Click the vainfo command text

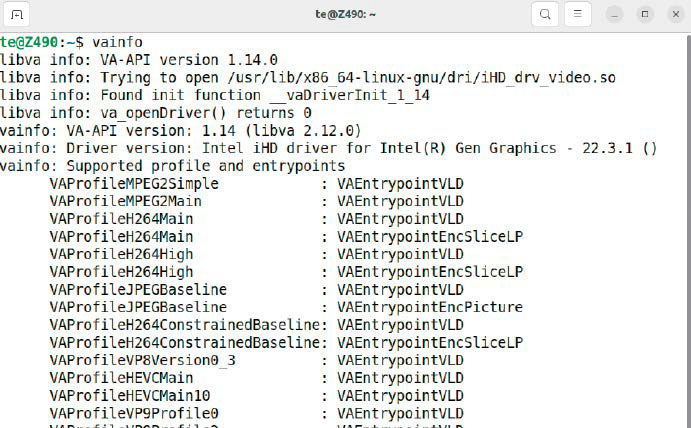117,42
